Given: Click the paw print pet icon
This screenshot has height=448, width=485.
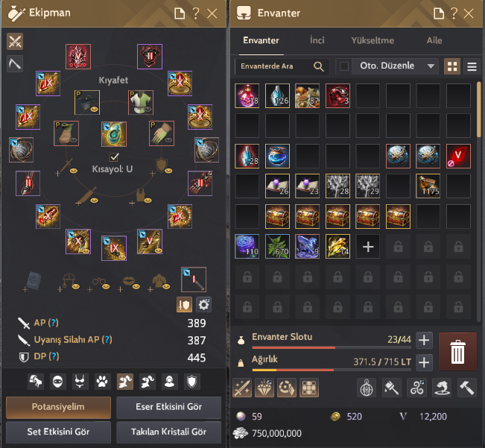Looking at the screenshot, I should [x=102, y=382].
